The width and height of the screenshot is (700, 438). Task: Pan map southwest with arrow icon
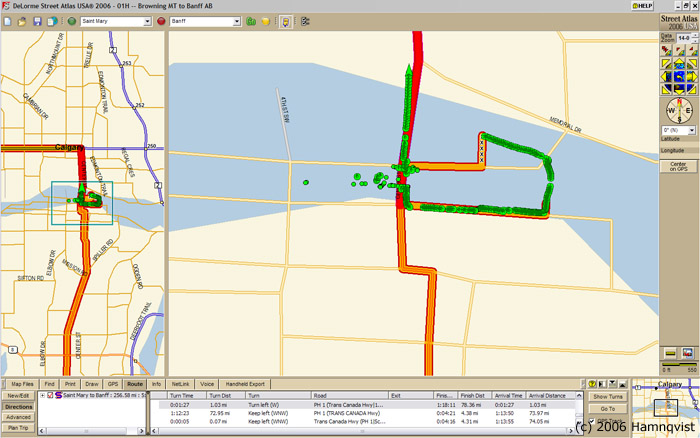pyautogui.click(x=666, y=89)
